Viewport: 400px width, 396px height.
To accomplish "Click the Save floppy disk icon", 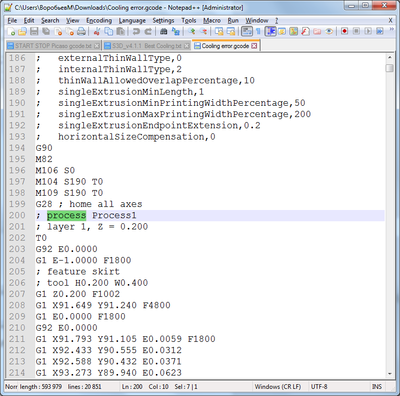I will click(x=34, y=32).
